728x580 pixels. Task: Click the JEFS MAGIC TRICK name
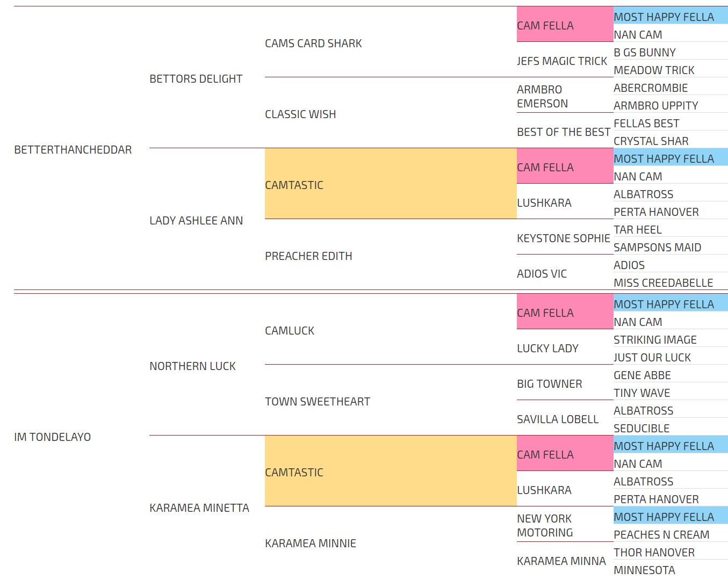(562, 61)
